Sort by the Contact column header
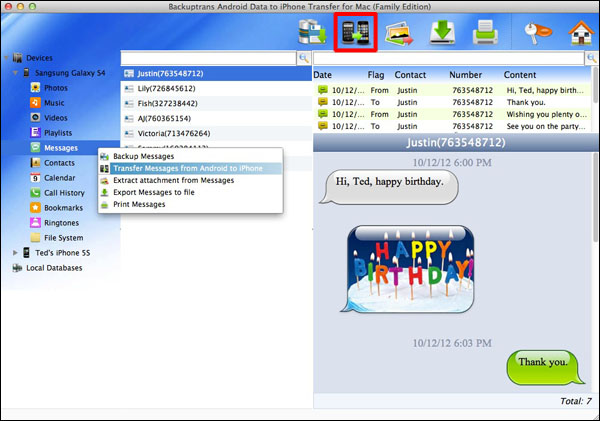 410,75
